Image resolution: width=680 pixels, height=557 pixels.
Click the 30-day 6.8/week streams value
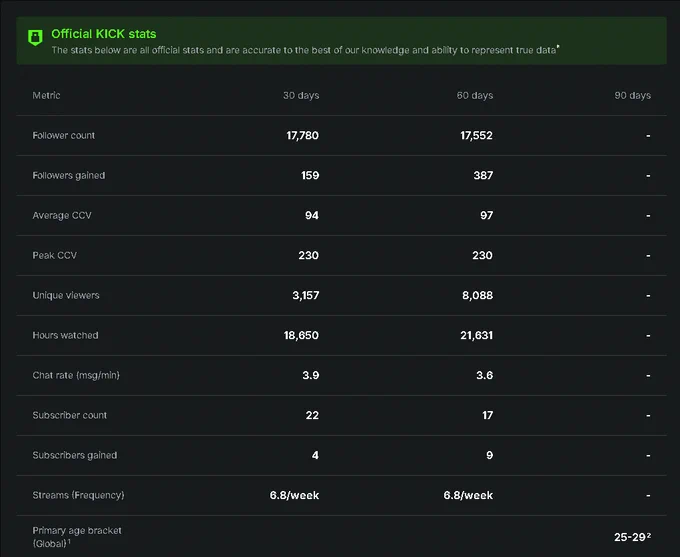point(294,495)
